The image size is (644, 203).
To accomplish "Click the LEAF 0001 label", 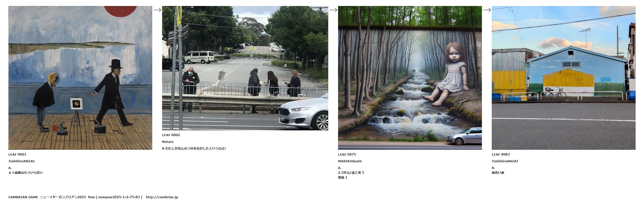I will (x=17, y=155).
